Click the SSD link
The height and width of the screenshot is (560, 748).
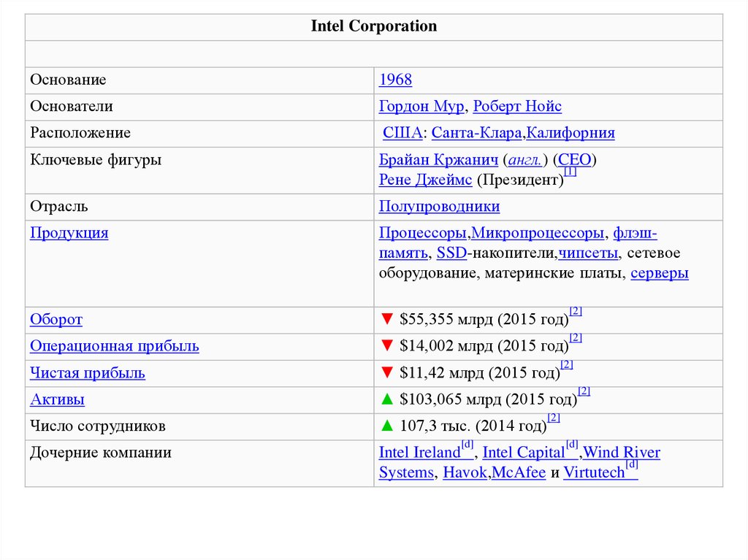(451, 253)
